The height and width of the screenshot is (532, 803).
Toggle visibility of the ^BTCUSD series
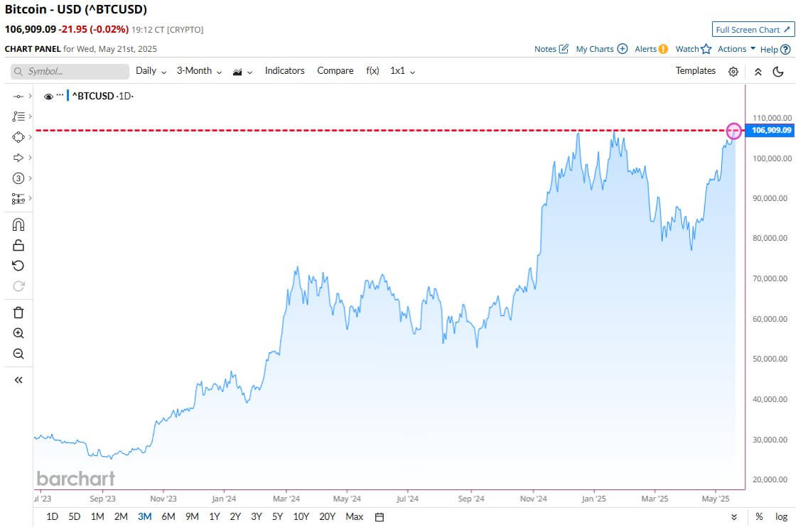[x=48, y=95]
